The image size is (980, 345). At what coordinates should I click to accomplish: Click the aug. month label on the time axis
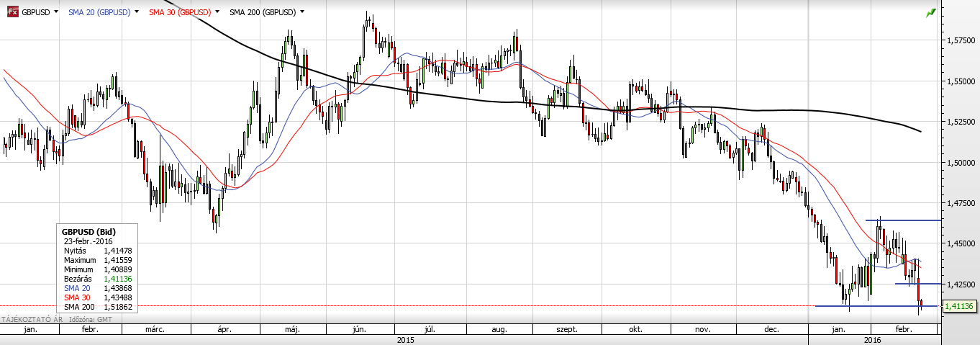pos(499,329)
